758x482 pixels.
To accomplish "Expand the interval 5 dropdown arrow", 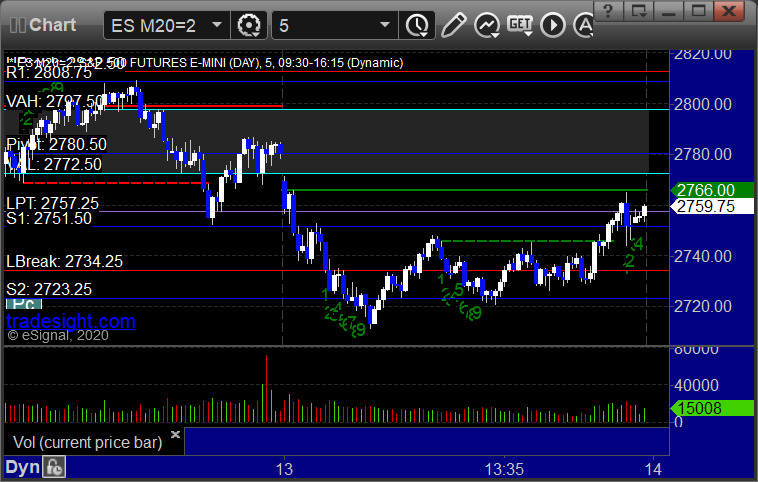I will point(385,25).
